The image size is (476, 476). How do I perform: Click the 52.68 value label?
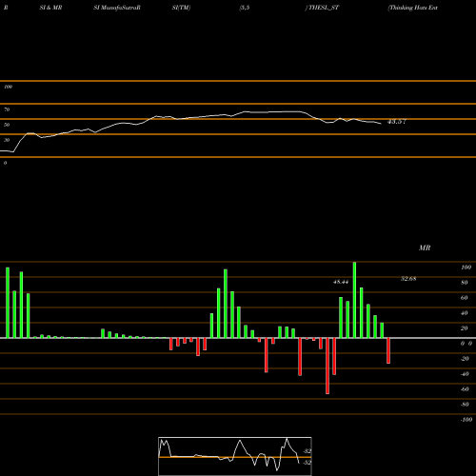pyautogui.click(x=408, y=279)
